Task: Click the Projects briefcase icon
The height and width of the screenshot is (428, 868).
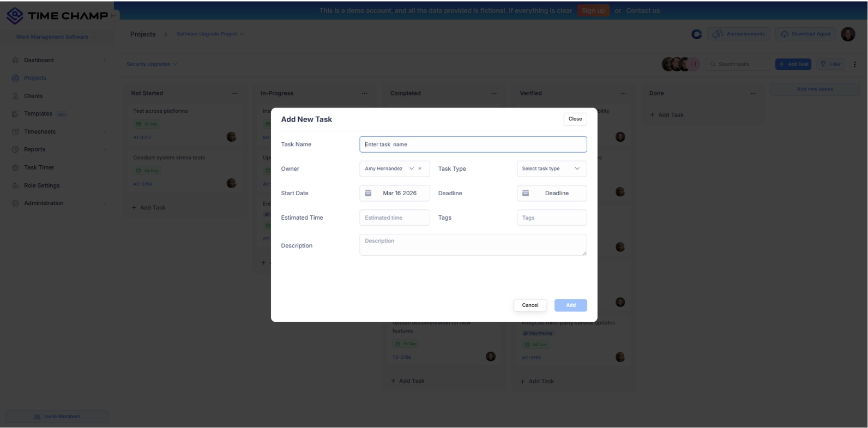Action: (x=15, y=78)
